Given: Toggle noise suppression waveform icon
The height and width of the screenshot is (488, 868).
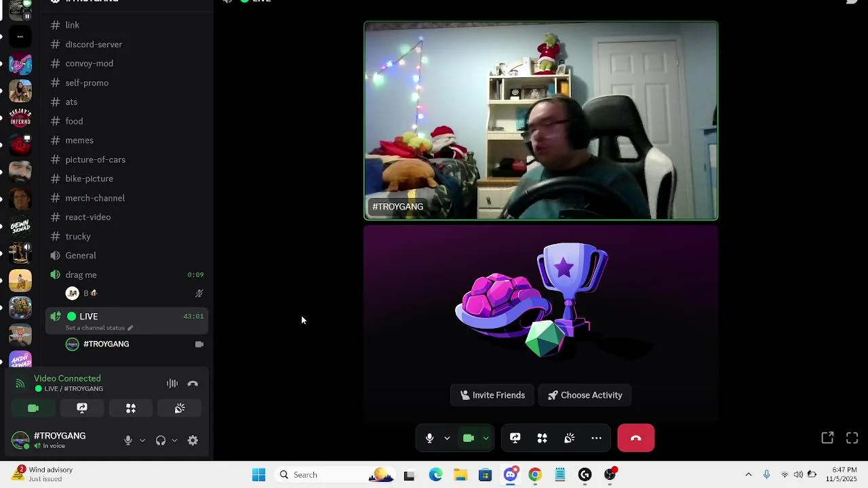Looking at the screenshot, I should pos(172,384).
